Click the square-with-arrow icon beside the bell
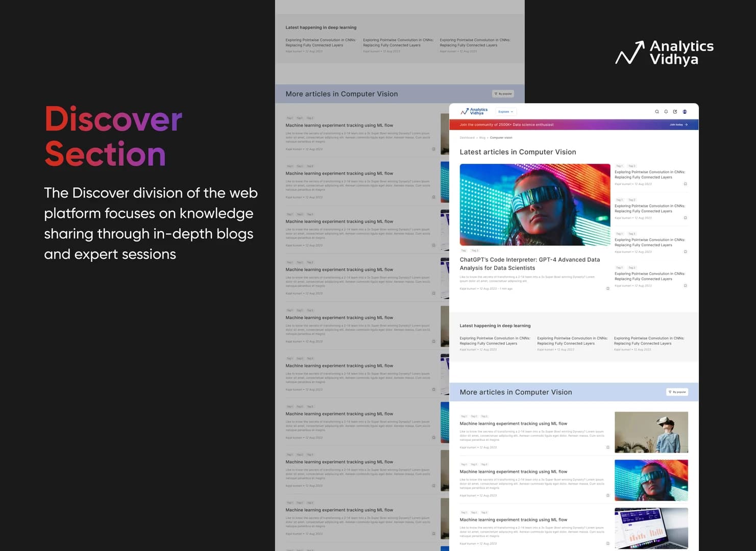756x551 pixels. pos(675,112)
